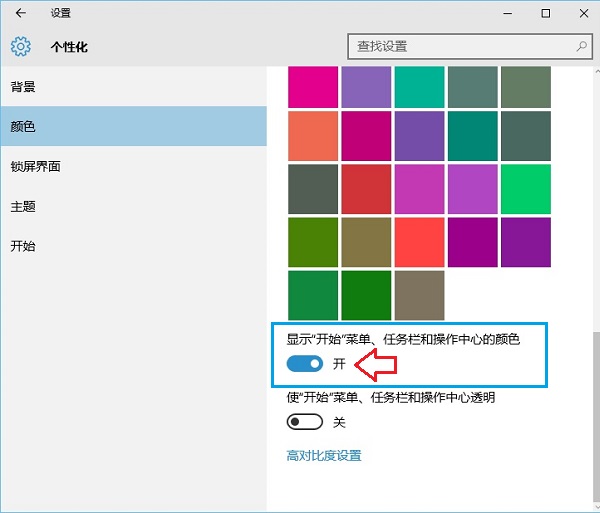Image resolution: width=600 pixels, height=513 pixels.
Task: Choose the hot pink swatch in top row
Action: 313,87
